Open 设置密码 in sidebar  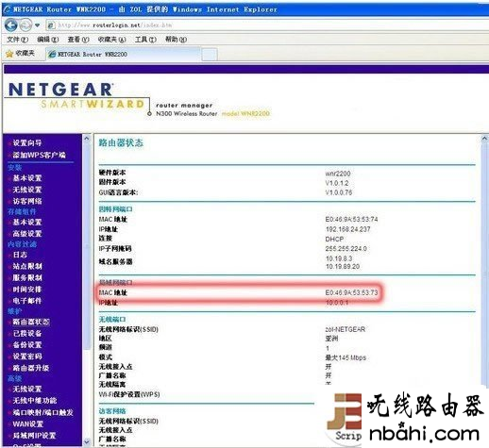(27, 357)
